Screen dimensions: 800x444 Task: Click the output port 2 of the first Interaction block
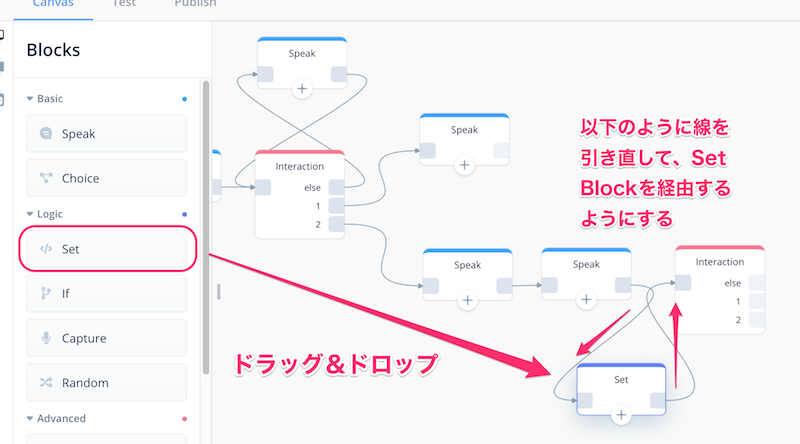pos(336,224)
